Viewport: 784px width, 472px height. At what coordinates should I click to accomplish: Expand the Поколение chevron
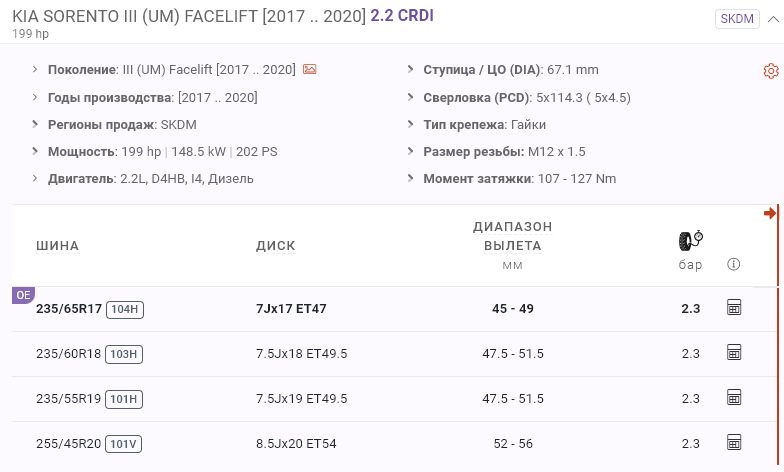click(36, 70)
